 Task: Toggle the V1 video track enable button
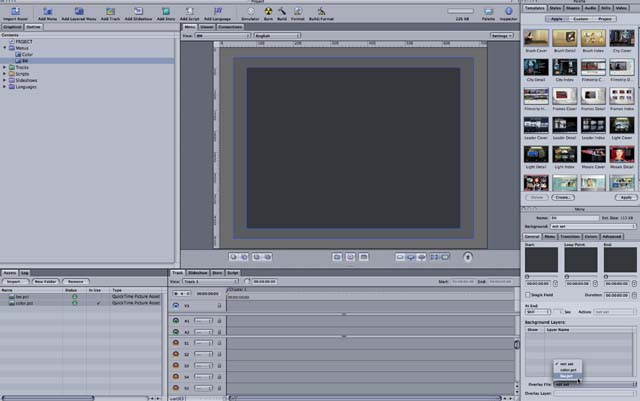point(176,305)
